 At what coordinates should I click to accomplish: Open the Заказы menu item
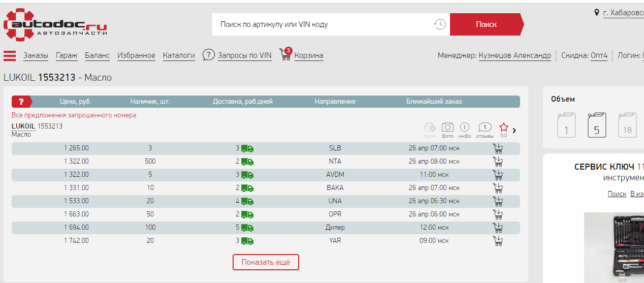[x=36, y=55]
